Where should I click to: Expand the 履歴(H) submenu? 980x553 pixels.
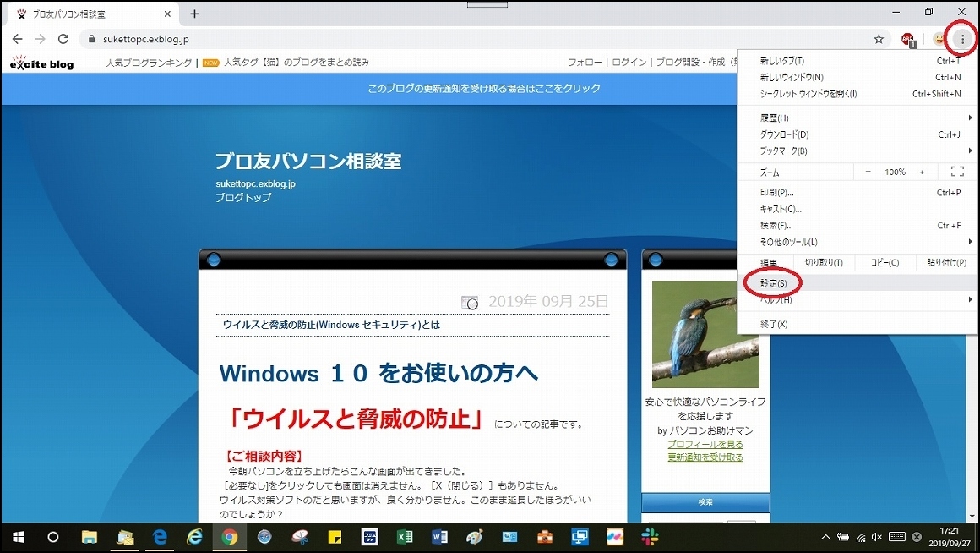click(x=859, y=118)
